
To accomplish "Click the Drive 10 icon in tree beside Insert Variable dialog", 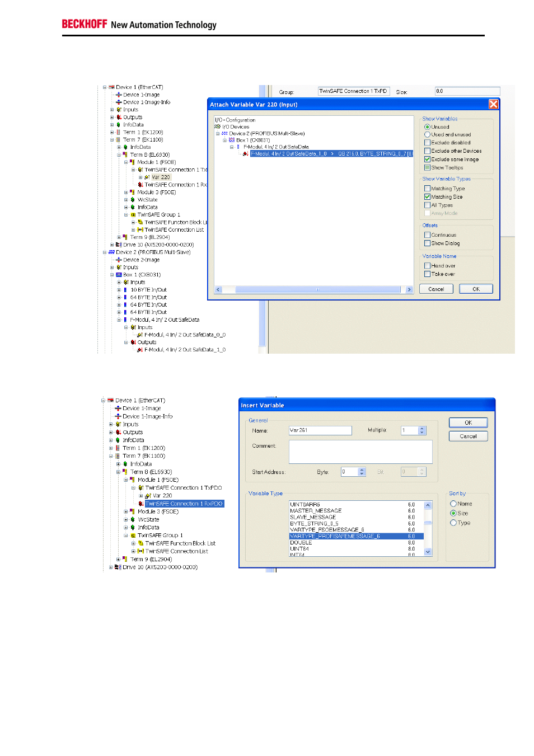I will [x=118, y=567].
